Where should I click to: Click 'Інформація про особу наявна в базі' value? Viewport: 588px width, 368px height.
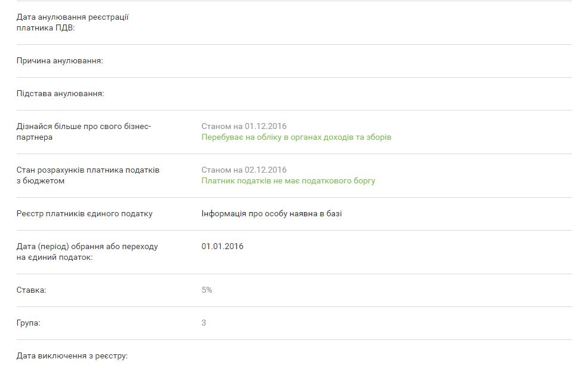(x=272, y=214)
